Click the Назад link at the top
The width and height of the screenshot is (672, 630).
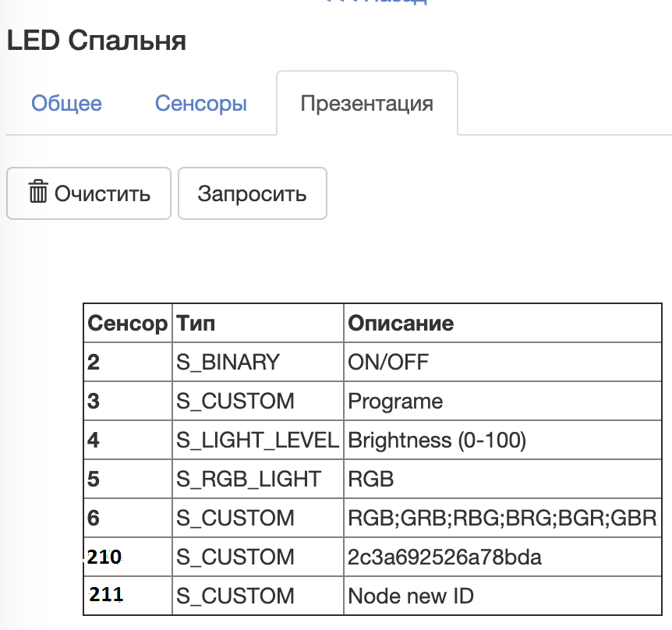[x=377, y=4]
